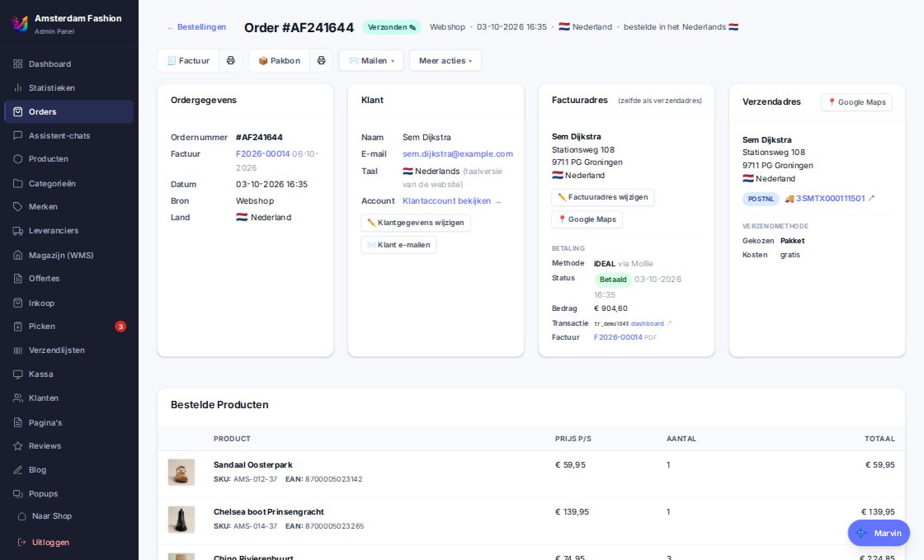Go back to Bestellingen overview

[197, 27]
